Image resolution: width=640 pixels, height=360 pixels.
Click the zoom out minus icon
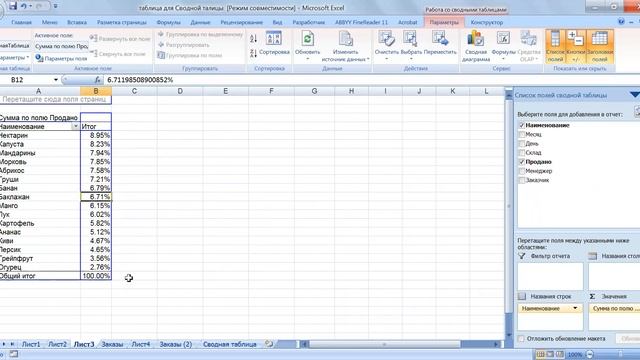point(590,354)
